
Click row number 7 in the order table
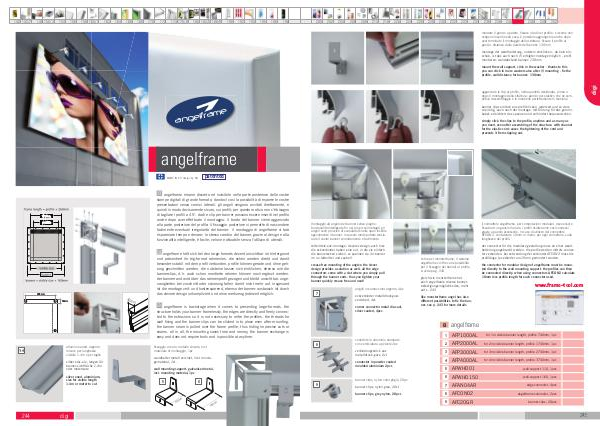click(445, 385)
